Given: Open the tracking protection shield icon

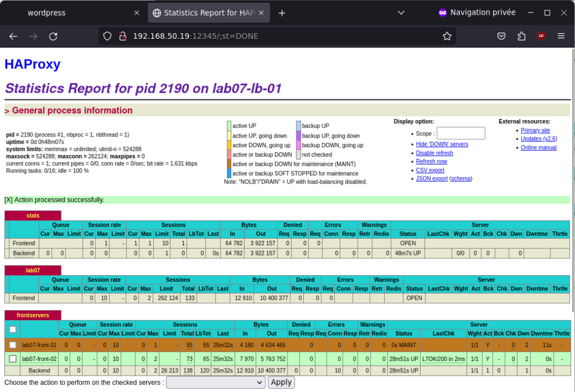Looking at the screenshot, I should [x=107, y=36].
